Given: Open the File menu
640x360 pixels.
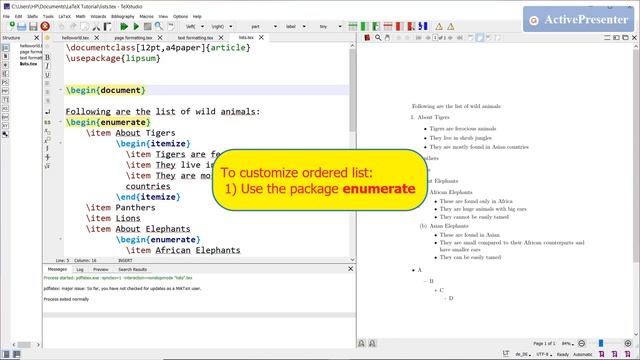Looking at the screenshot, I should pyautogui.click(x=6, y=16).
